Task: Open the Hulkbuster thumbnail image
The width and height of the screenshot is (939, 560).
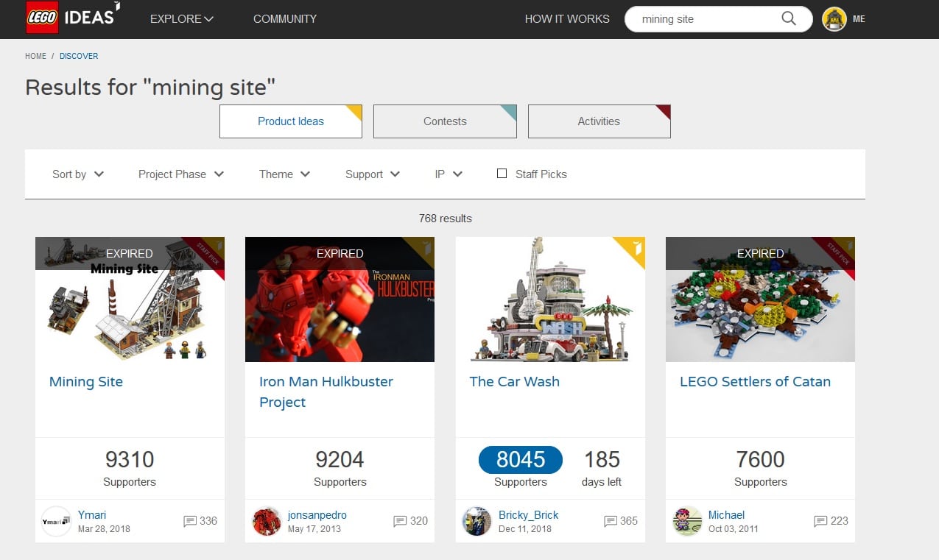Action: point(340,300)
